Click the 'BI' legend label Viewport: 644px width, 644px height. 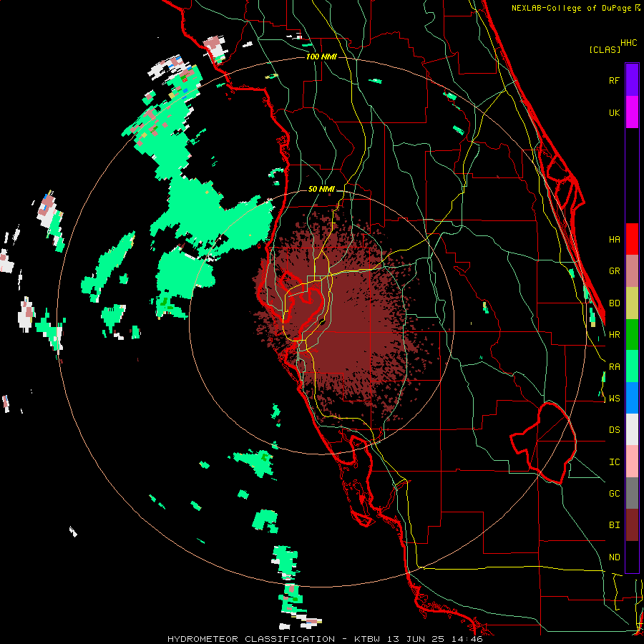click(614, 525)
